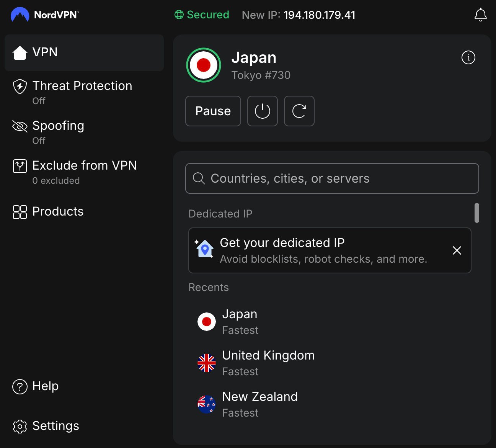Click the 0 excluded status text
Screen dimensions: 496x448
pos(56,181)
